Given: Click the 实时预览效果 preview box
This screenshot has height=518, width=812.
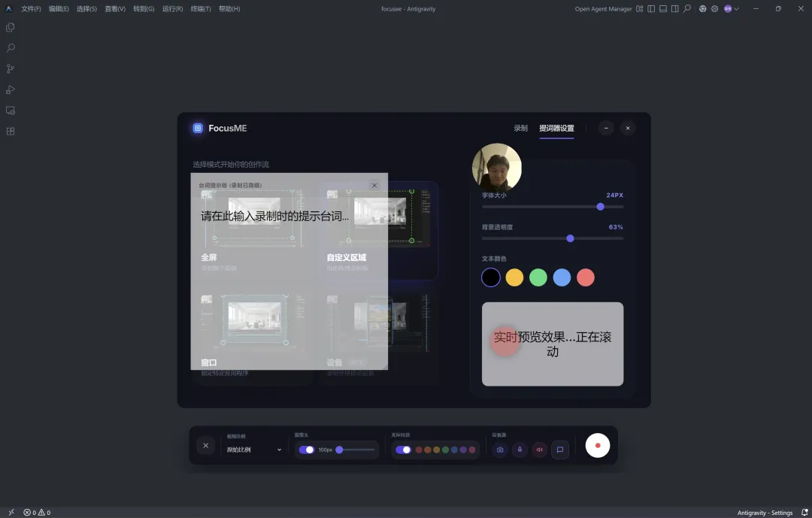Looking at the screenshot, I should pos(553,344).
